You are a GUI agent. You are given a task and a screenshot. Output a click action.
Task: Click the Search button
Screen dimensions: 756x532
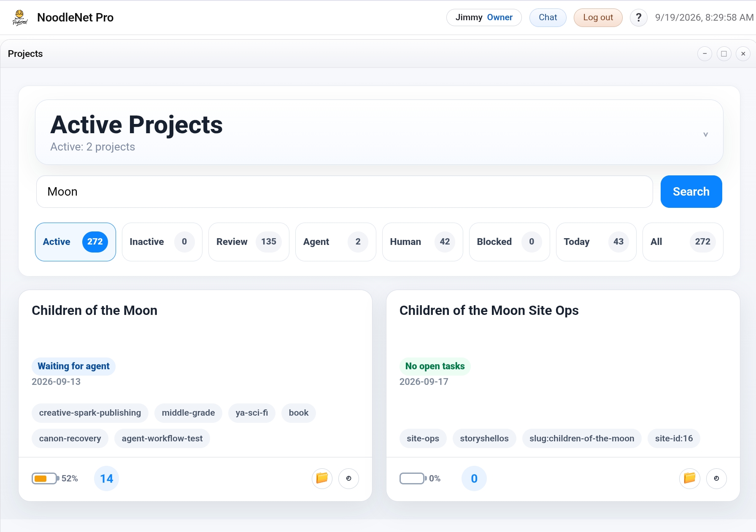coord(691,192)
